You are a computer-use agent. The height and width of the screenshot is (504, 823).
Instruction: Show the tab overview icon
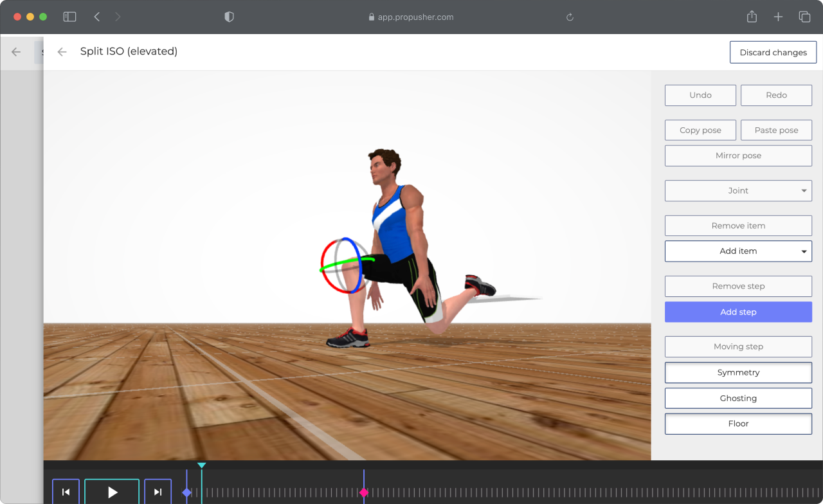804,17
